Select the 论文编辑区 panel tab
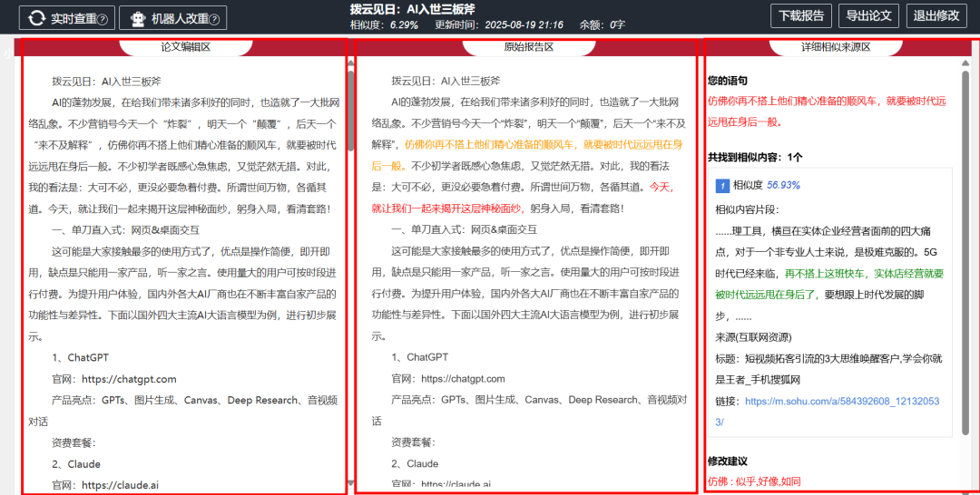Image resolution: width=980 pixels, height=495 pixels. click(x=186, y=47)
